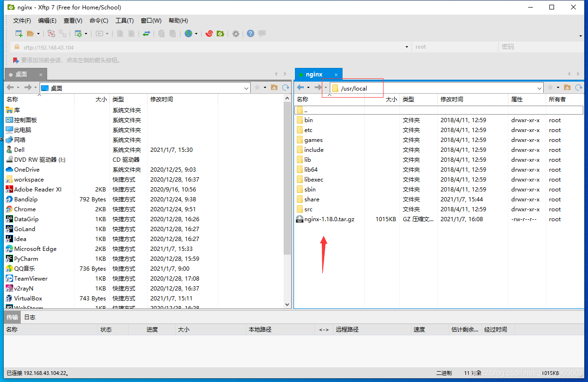Open the parent '..' folder in remote pane
588x382 pixels.
point(439,110)
